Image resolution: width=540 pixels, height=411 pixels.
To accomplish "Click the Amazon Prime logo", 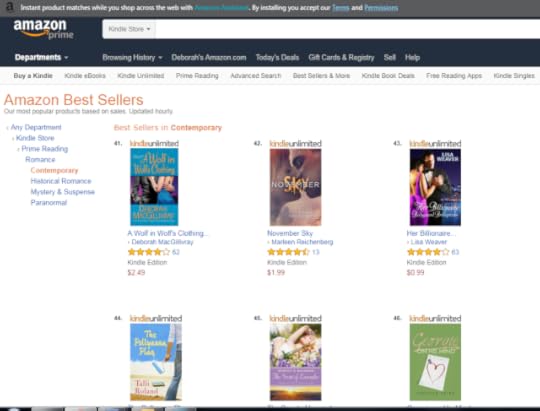I will 43,29.
